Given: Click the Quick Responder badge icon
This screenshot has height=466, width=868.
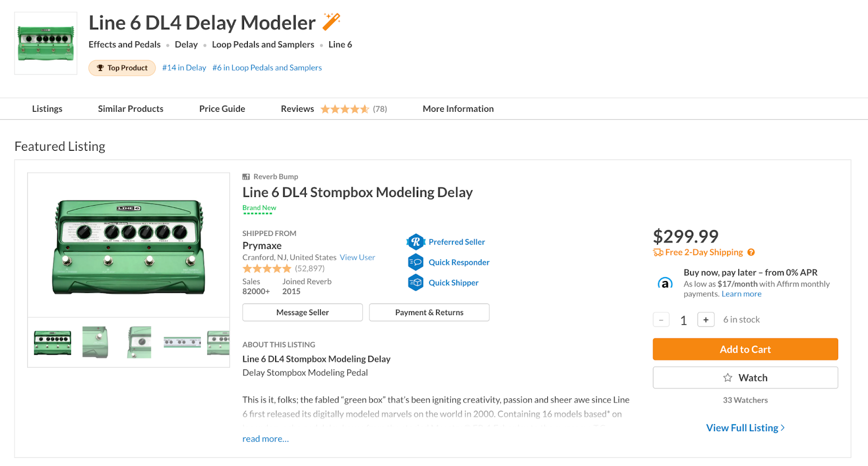Looking at the screenshot, I should click(416, 262).
